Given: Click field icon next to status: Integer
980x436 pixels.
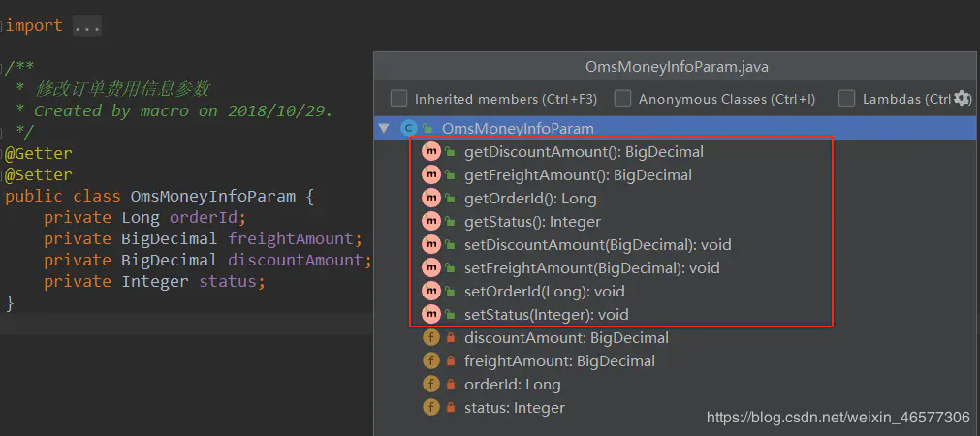Looking at the screenshot, I should (x=431, y=408).
